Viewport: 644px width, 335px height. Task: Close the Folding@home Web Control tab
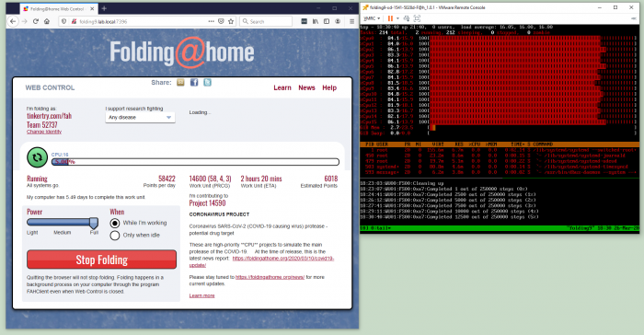pyautogui.click(x=92, y=8)
